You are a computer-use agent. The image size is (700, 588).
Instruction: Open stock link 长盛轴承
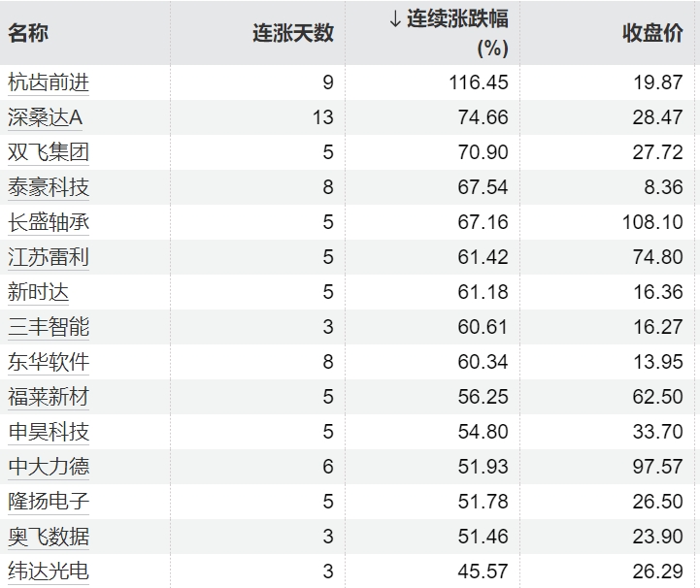[49, 222]
